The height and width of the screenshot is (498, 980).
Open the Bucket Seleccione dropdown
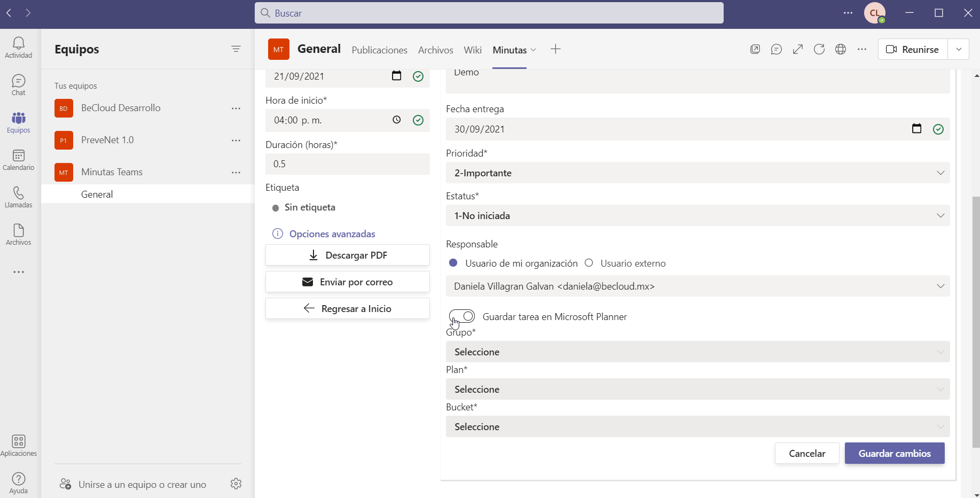[x=698, y=426]
